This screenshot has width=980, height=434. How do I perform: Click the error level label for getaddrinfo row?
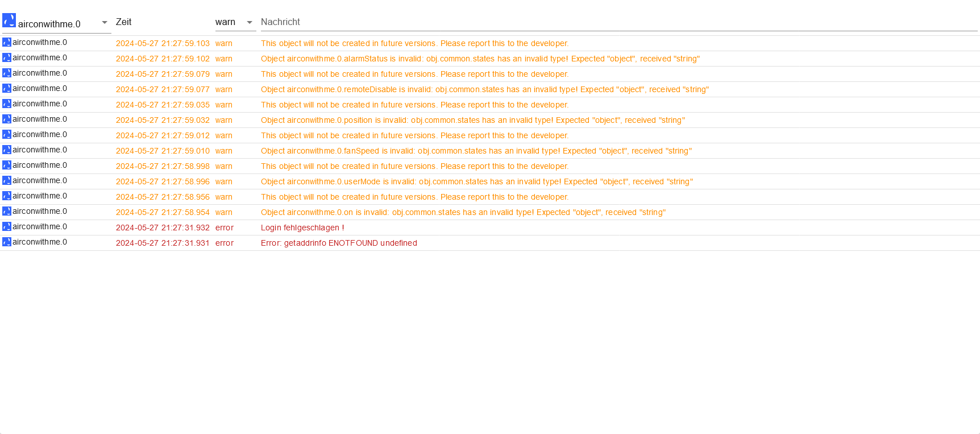[225, 243]
